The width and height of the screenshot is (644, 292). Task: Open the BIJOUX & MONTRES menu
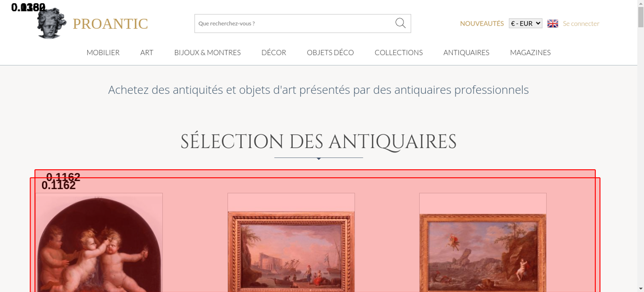(x=207, y=52)
